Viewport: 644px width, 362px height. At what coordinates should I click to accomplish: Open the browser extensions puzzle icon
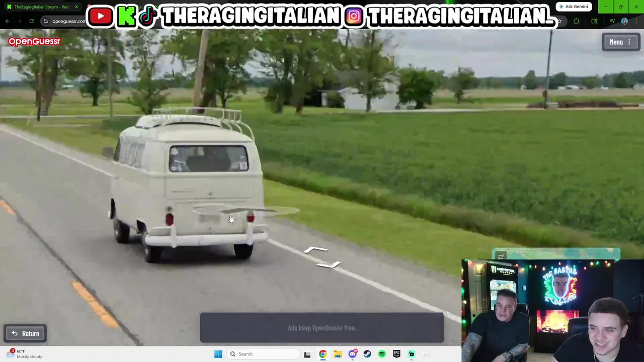point(577,21)
